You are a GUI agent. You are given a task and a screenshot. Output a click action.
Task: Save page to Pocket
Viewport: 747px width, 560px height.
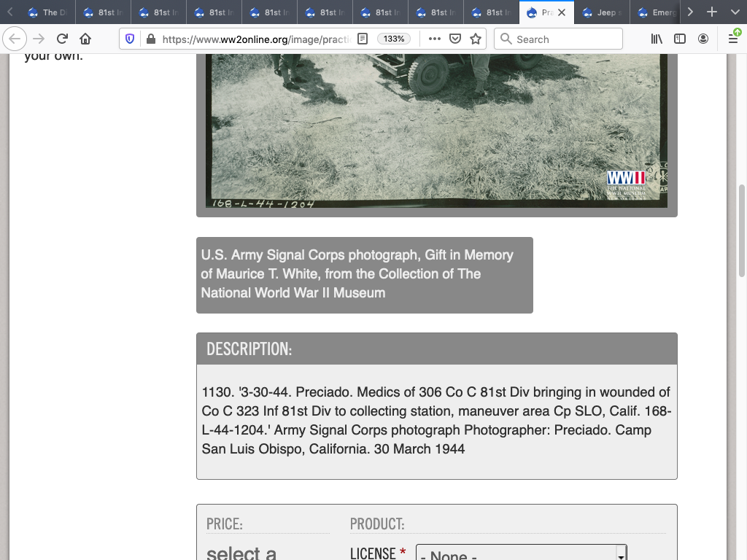pyautogui.click(x=455, y=39)
